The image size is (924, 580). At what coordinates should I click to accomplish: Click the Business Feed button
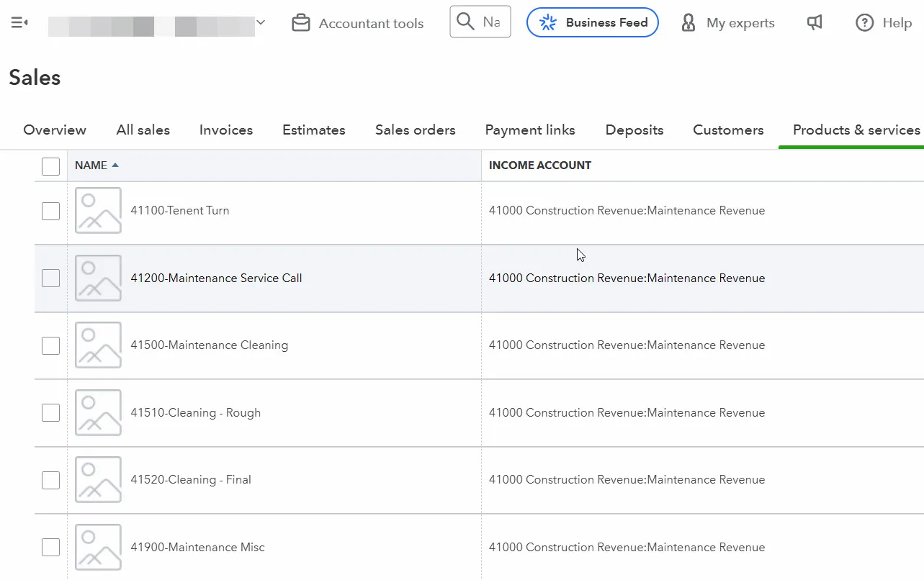592,22
